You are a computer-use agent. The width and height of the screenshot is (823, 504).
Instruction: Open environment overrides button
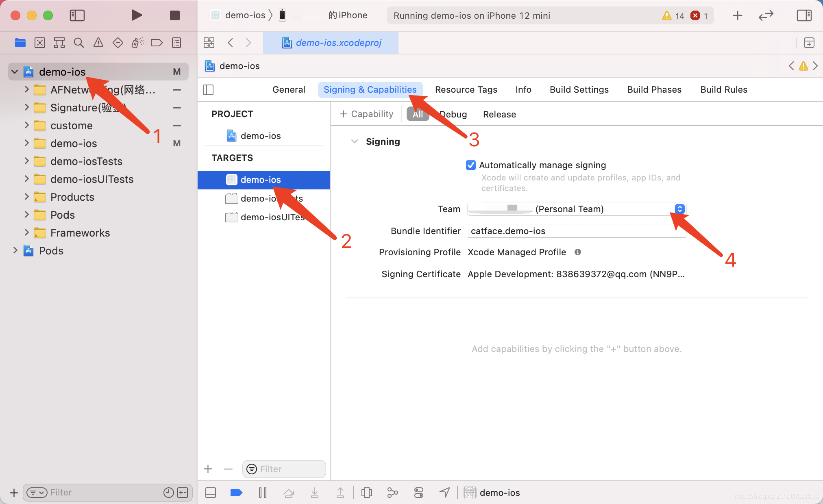(x=419, y=493)
